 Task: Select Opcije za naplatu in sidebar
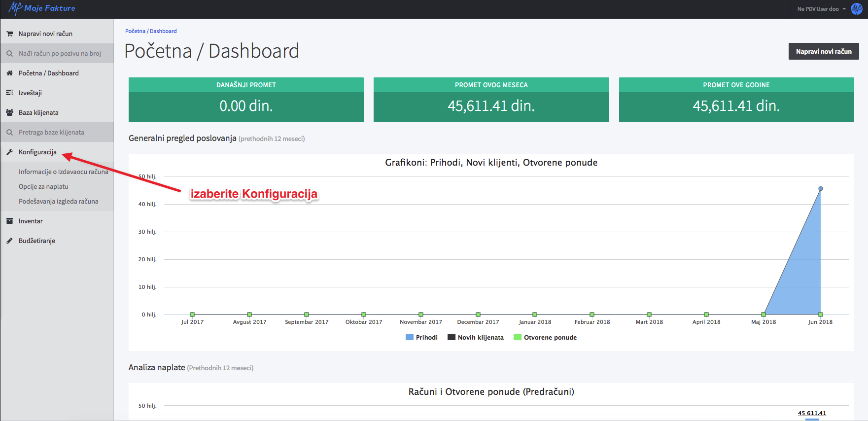pos(43,186)
